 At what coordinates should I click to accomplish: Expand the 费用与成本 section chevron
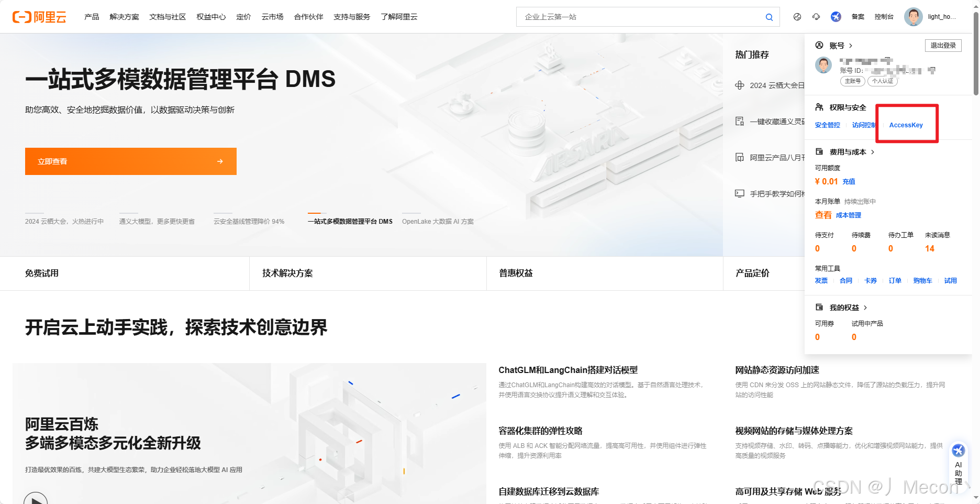point(873,152)
